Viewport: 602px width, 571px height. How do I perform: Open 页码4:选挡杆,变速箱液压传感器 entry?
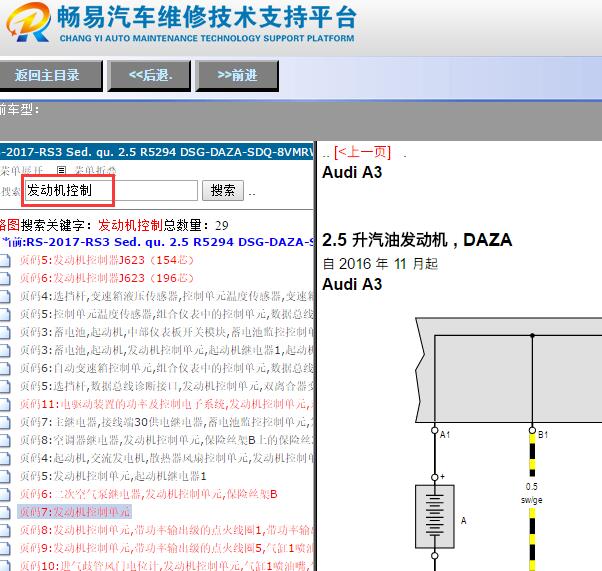pos(167,296)
